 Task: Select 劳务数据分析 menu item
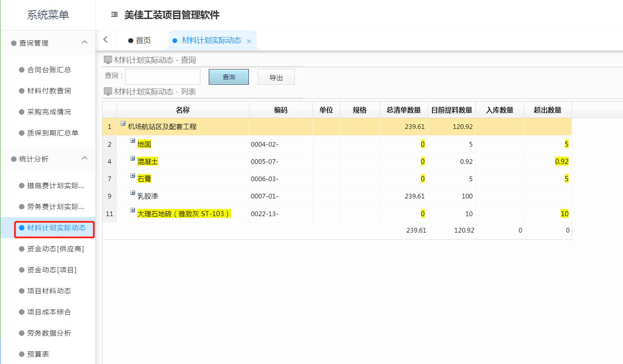click(x=49, y=333)
